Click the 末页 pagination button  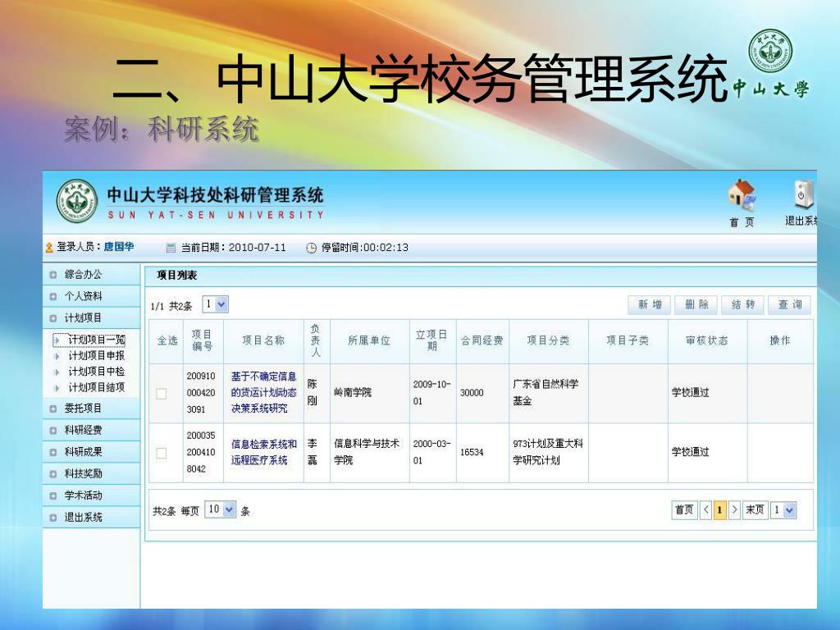[x=756, y=509]
